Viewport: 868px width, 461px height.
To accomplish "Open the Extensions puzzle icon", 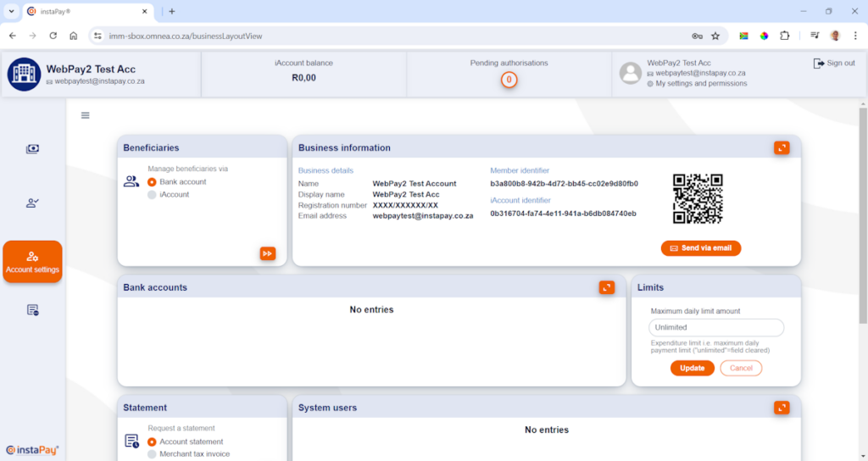I will (x=784, y=36).
